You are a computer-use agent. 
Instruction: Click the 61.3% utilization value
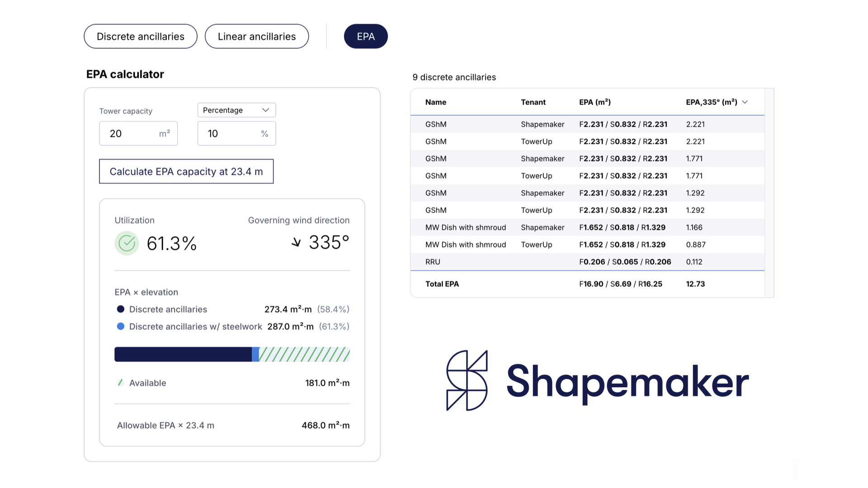(x=172, y=244)
